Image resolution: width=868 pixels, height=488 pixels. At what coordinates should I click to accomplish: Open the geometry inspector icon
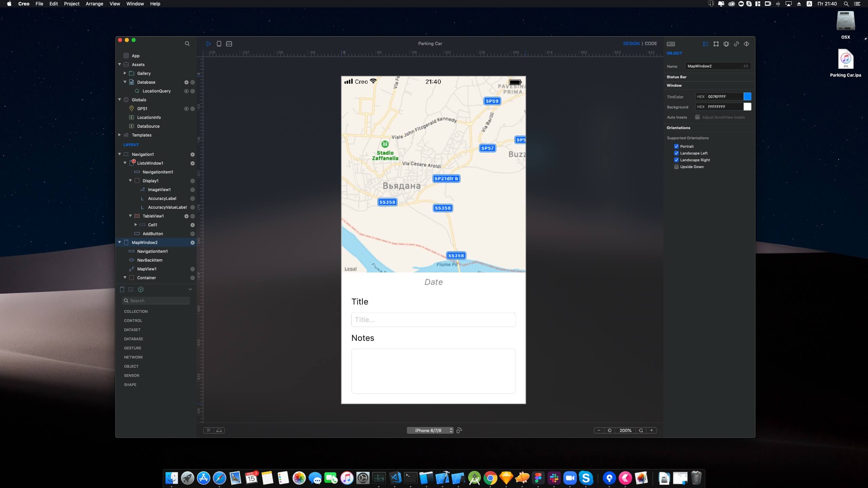tap(716, 44)
